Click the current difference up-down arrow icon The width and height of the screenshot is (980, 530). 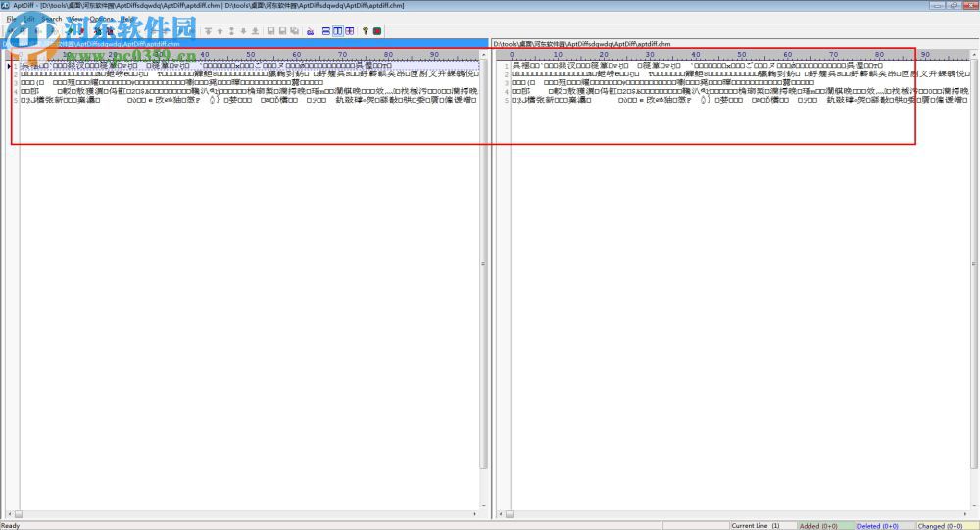tap(232, 31)
